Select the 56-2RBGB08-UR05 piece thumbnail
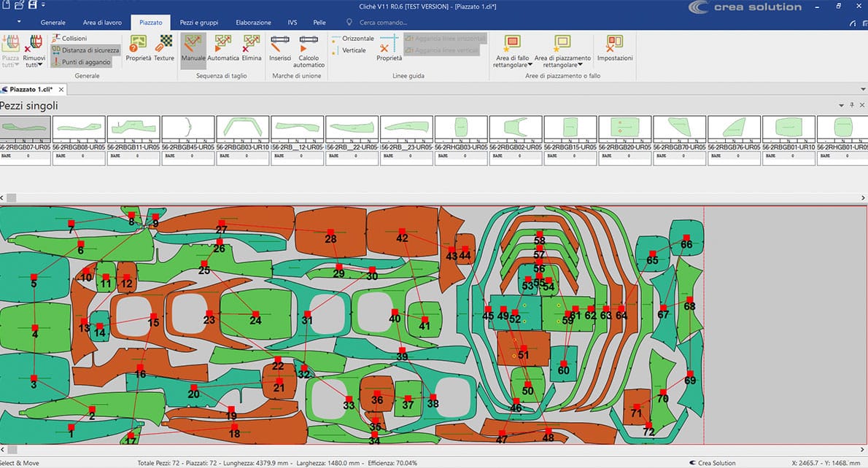Screen dimensions: 868x468 coord(79,130)
